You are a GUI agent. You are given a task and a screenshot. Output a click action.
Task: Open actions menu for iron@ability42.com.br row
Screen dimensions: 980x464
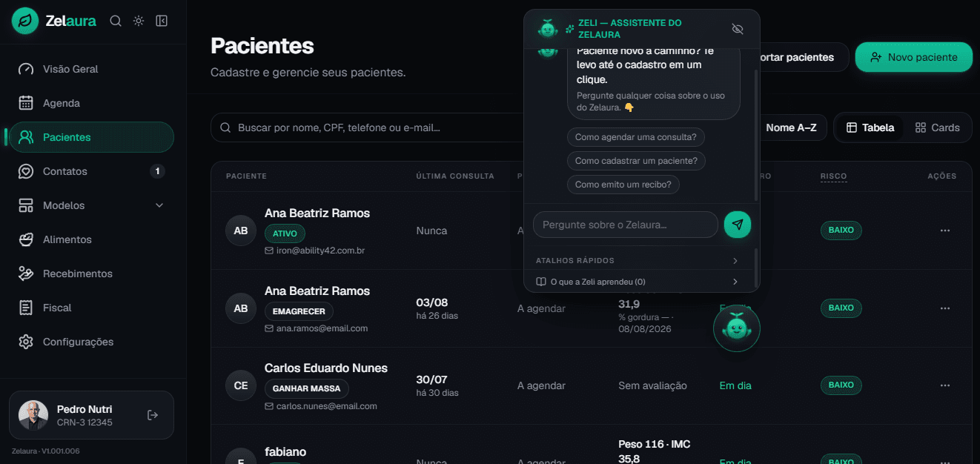click(x=944, y=231)
